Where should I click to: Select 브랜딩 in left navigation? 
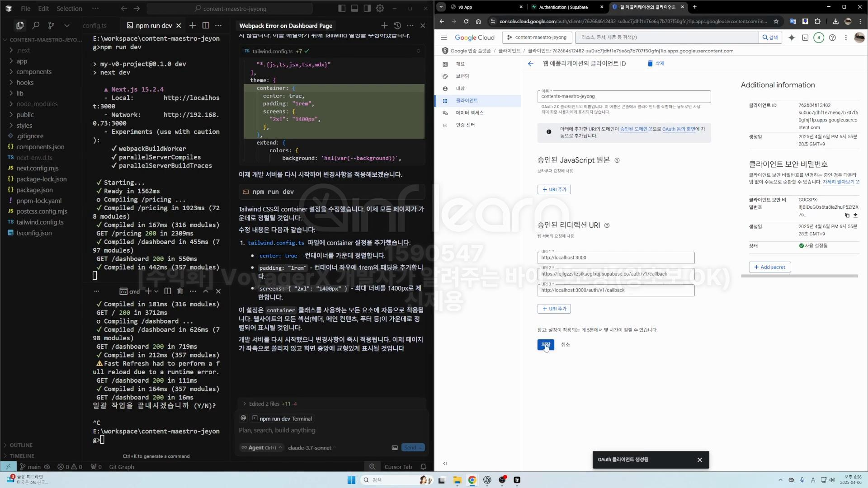462,76
